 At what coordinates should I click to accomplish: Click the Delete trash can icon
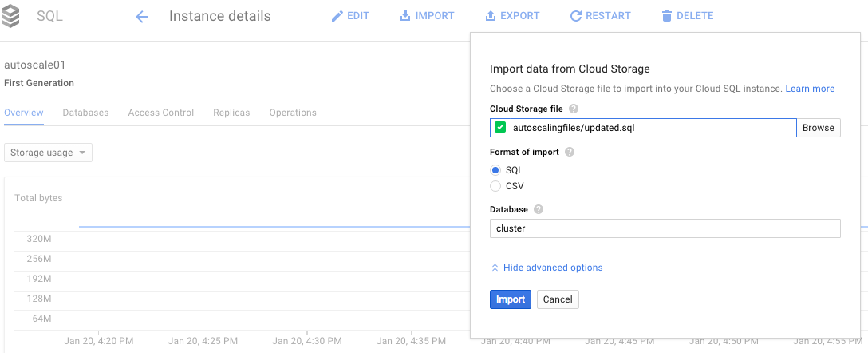[667, 16]
